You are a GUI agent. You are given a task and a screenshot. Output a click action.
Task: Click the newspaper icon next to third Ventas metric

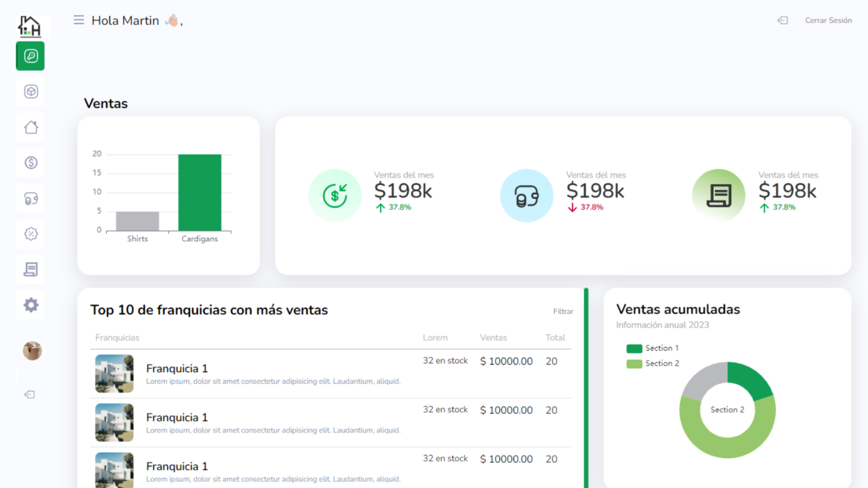[718, 195]
